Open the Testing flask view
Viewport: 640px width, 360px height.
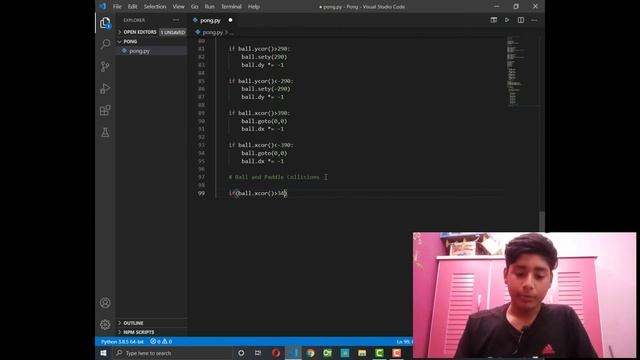click(105, 132)
